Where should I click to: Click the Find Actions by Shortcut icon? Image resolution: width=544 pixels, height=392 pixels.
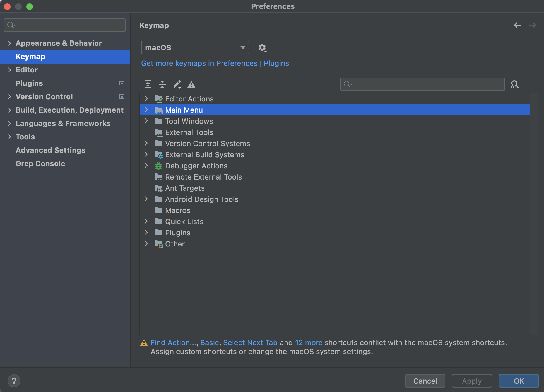coord(515,84)
